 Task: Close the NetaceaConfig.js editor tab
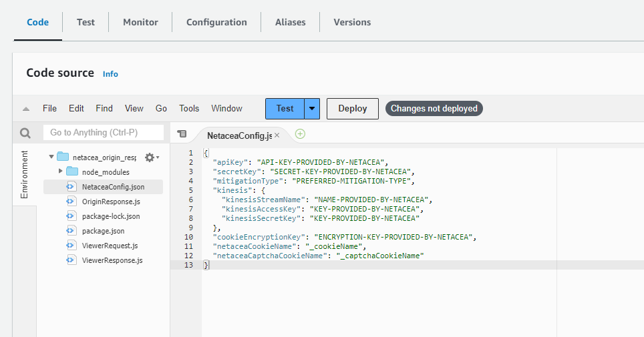coord(277,135)
